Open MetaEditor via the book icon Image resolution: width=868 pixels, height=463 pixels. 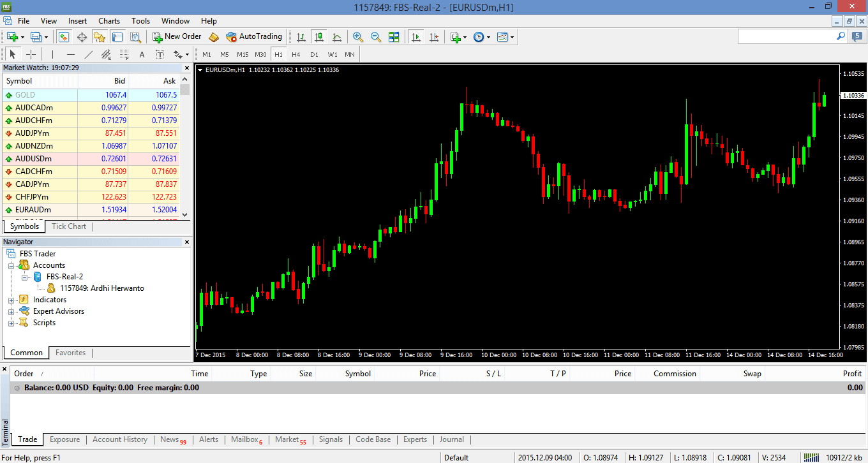pyautogui.click(x=214, y=37)
